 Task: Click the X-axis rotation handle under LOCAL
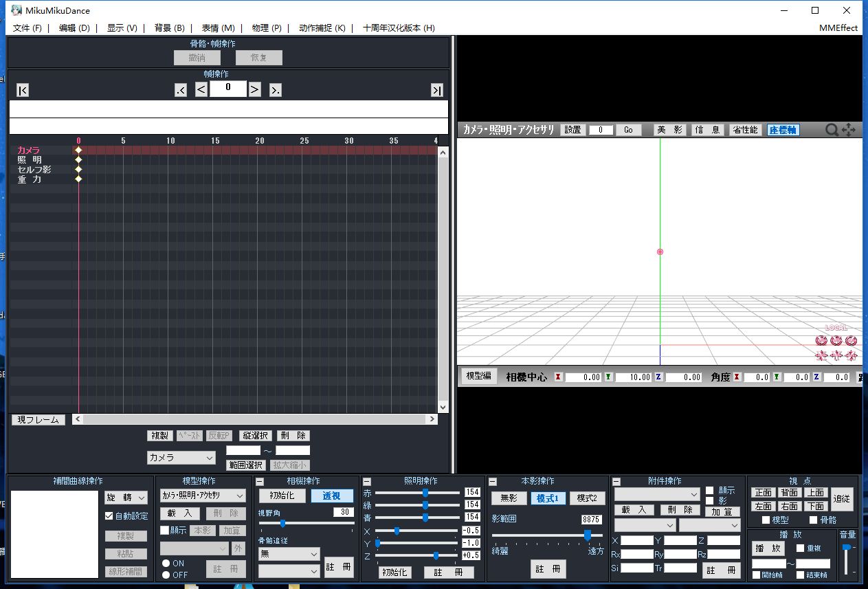point(821,340)
